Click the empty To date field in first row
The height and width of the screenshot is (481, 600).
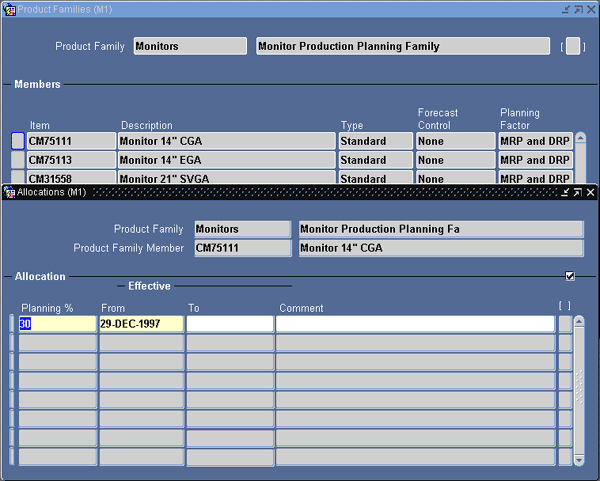click(x=230, y=324)
